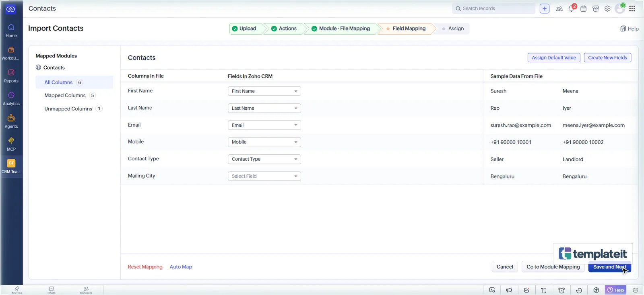Open the setup gear icon
The image size is (644, 295).
coord(608,8)
